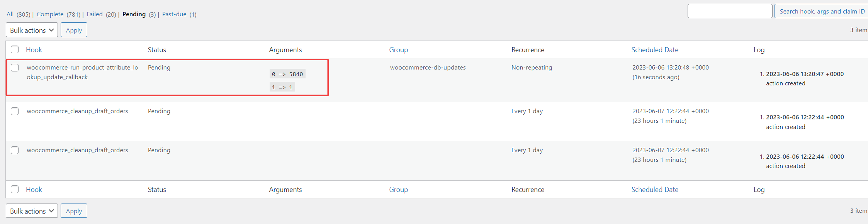Tick the select-all checkbox in table header

click(15, 49)
